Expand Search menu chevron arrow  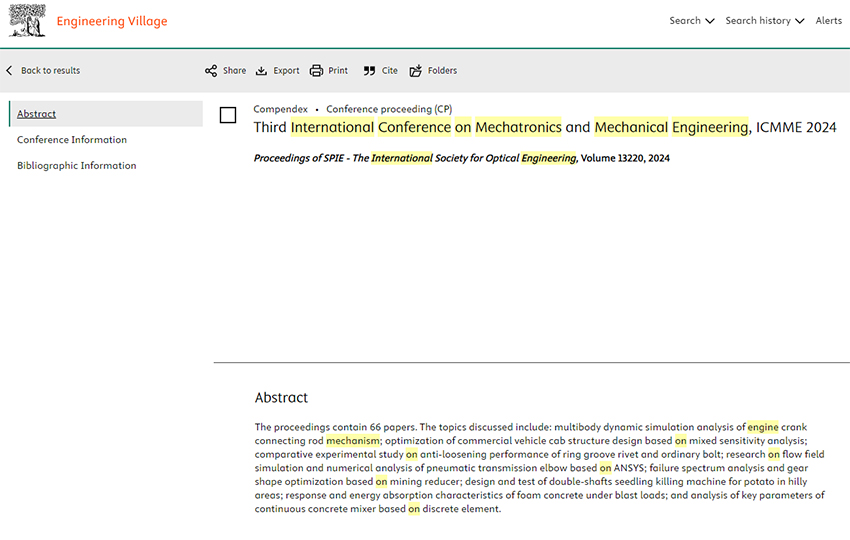(x=710, y=21)
